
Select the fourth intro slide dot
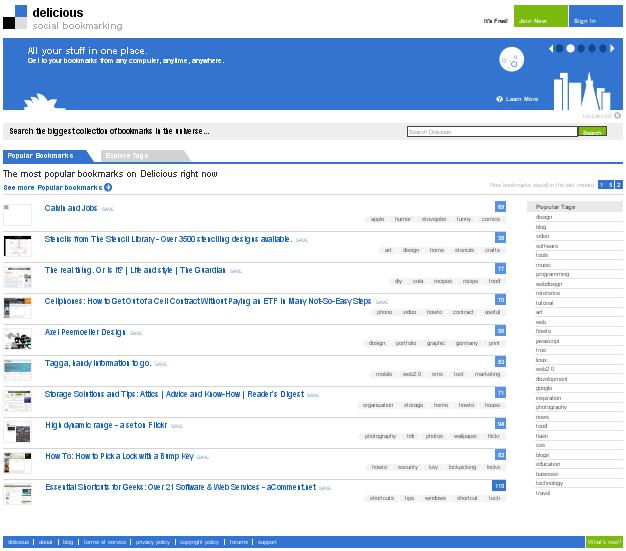pos(592,49)
